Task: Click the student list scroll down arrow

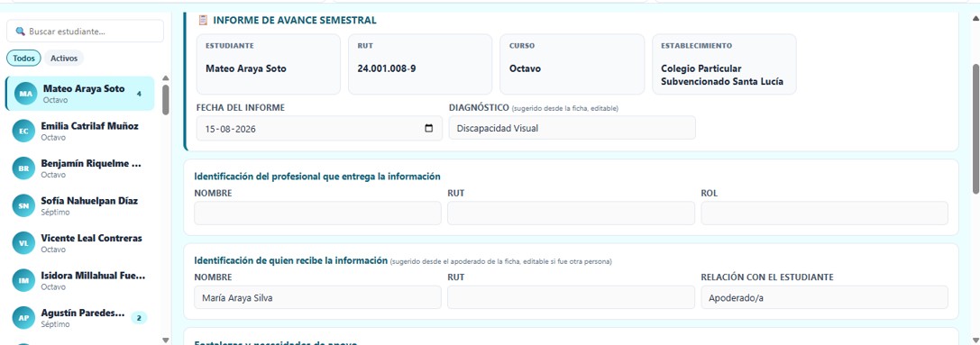Action: [166, 340]
